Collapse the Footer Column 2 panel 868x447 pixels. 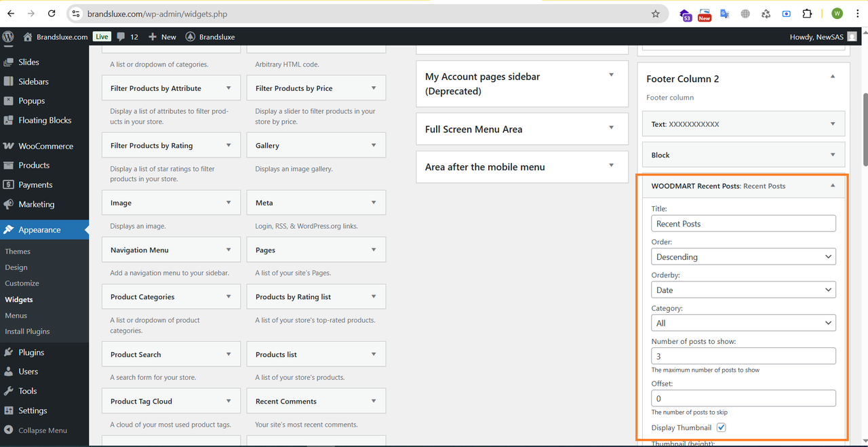[x=833, y=77]
